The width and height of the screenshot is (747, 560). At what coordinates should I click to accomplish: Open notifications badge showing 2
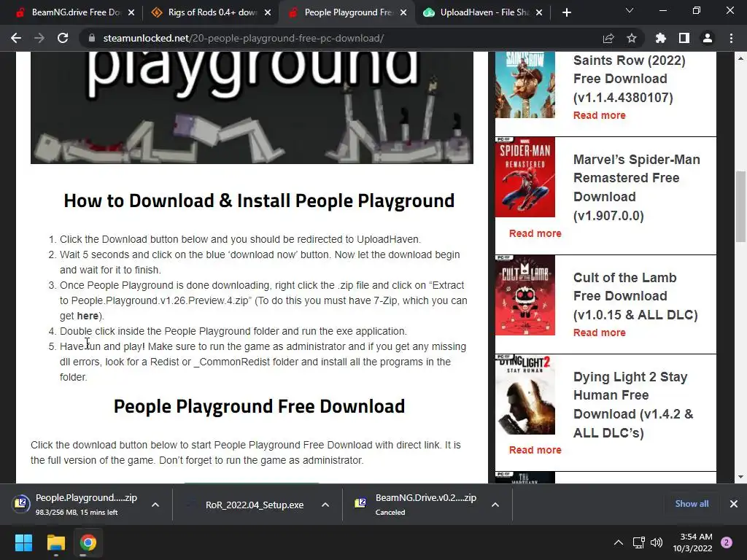pos(727,542)
